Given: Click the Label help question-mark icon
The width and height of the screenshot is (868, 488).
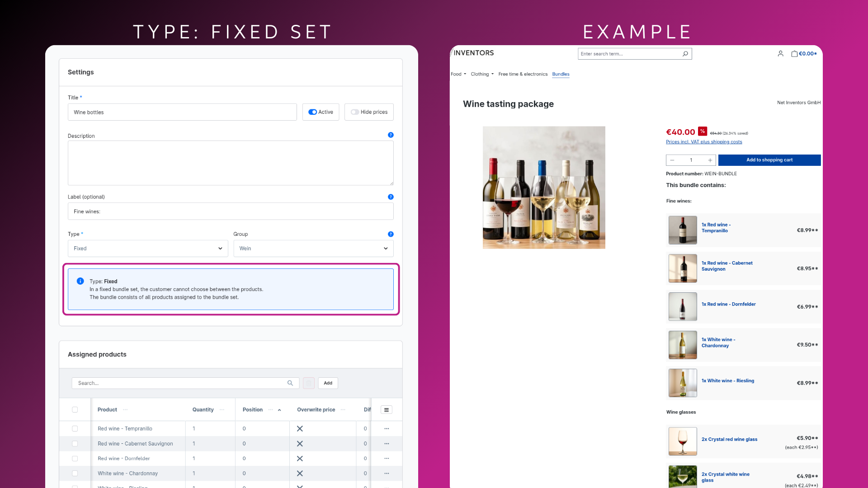Looking at the screenshot, I should click(391, 197).
